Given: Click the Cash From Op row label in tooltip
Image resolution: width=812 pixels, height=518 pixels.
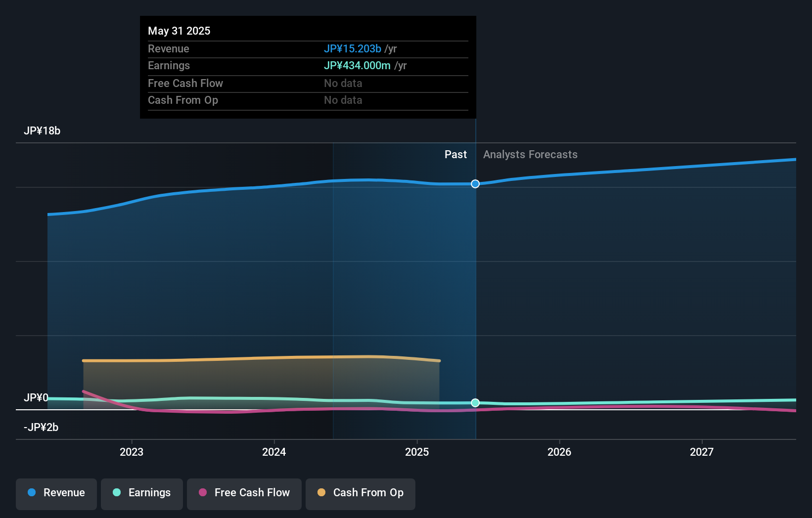Looking at the screenshot, I should point(183,100).
